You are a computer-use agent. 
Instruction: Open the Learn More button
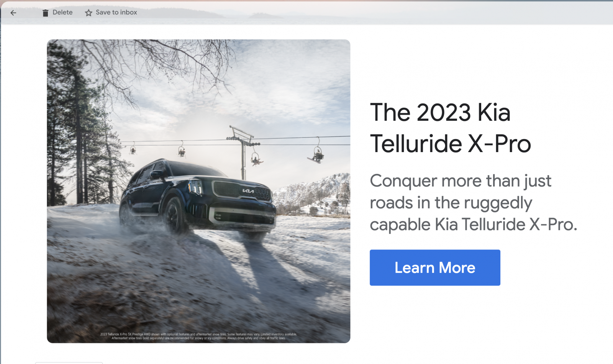[x=435, y=267]
